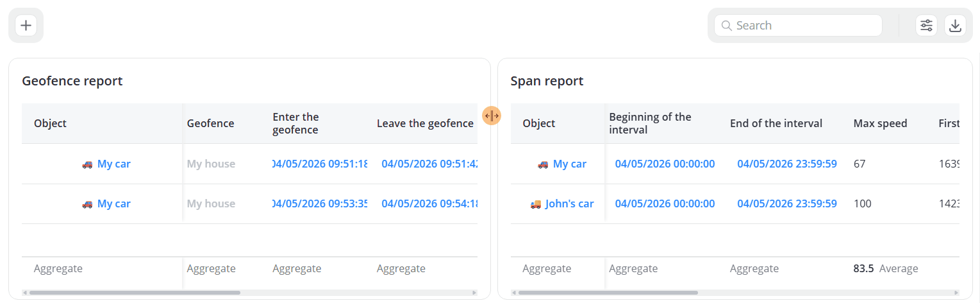Click My car's 04/05/2026 00:00:00 interval start
Image resolution: width=980 pixels, height=303 pixels.
[x=665, y=164]
